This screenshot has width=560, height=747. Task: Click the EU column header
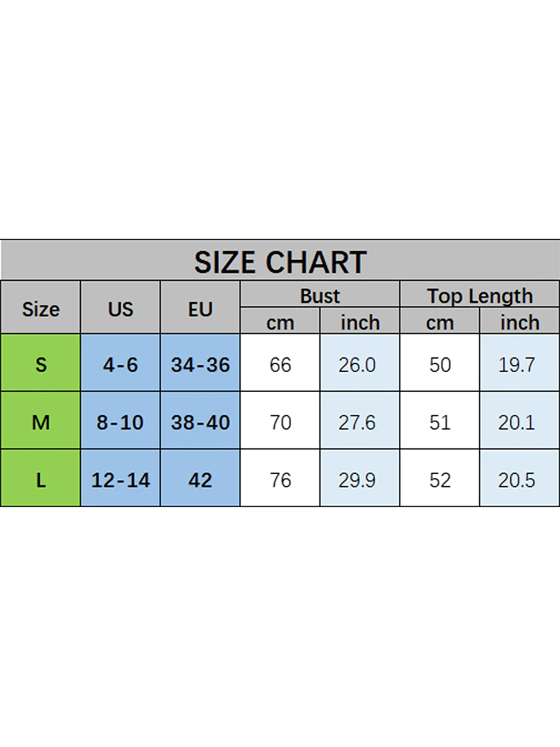[x=200, y=308]
